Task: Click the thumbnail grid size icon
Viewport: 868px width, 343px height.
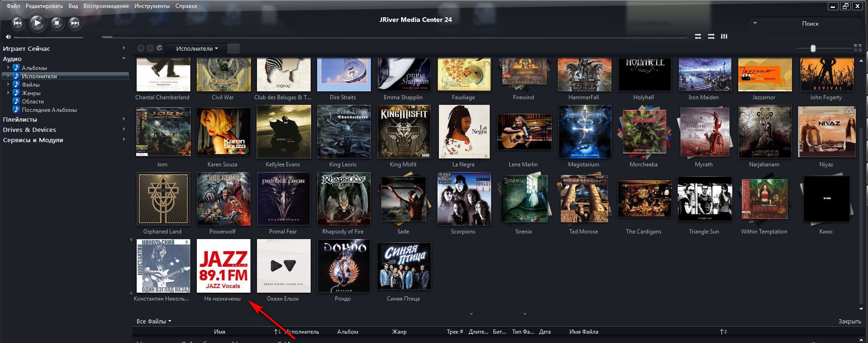Action: pos(857,48)
